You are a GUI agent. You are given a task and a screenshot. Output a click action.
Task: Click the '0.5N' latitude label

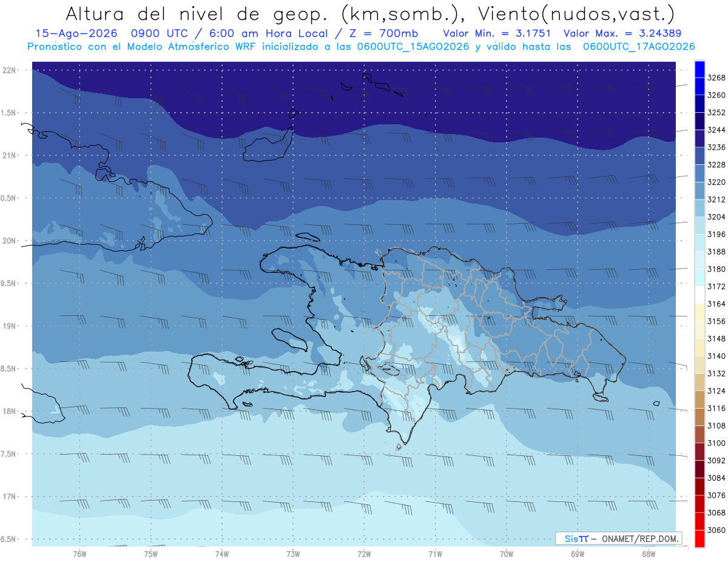[8, 198]
